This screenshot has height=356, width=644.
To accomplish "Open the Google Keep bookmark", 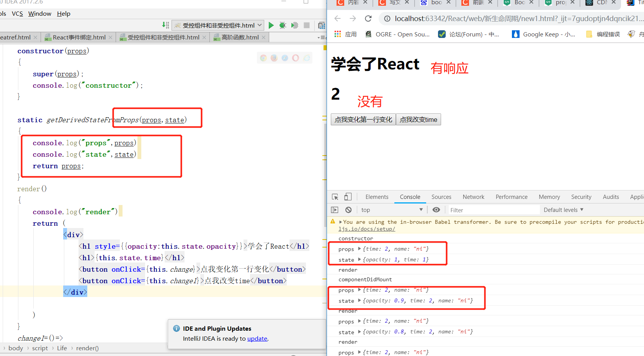I will pos(544,34).
